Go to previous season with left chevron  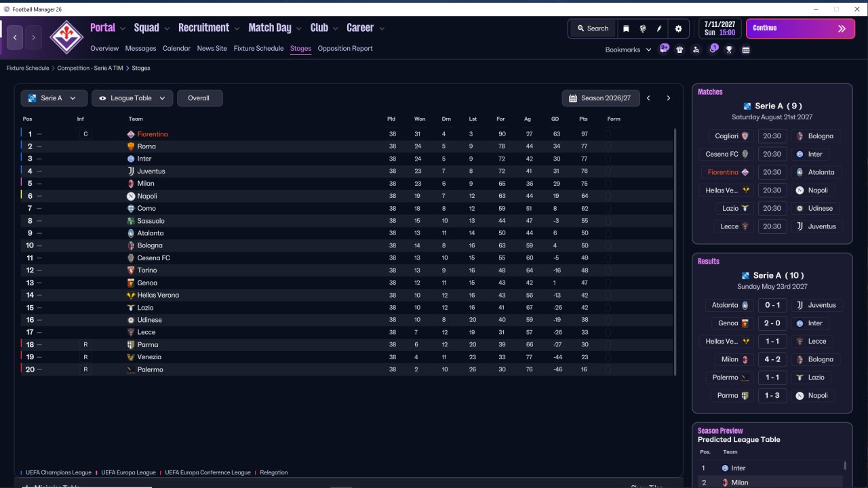tap(648, 98)
